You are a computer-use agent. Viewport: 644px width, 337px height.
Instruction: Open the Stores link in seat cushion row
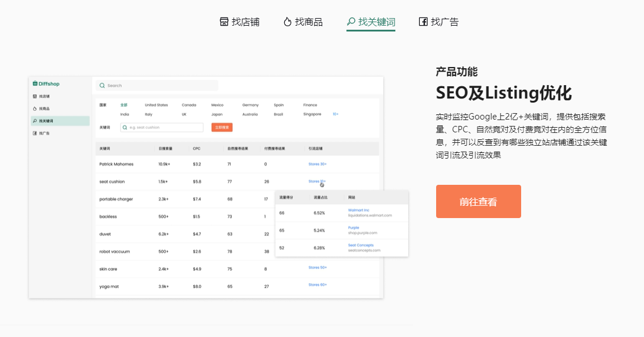[317, 181]
